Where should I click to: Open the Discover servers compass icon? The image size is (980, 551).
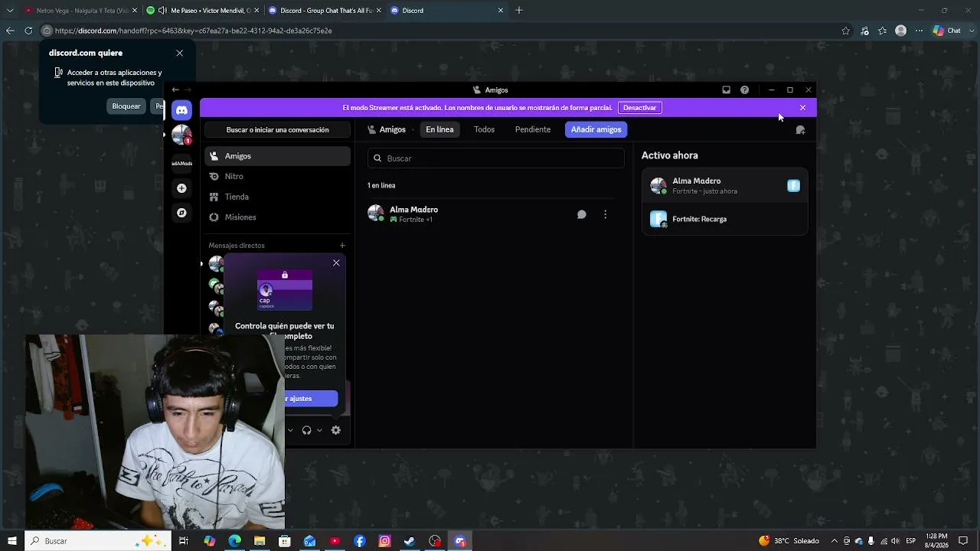click(181, 213)
